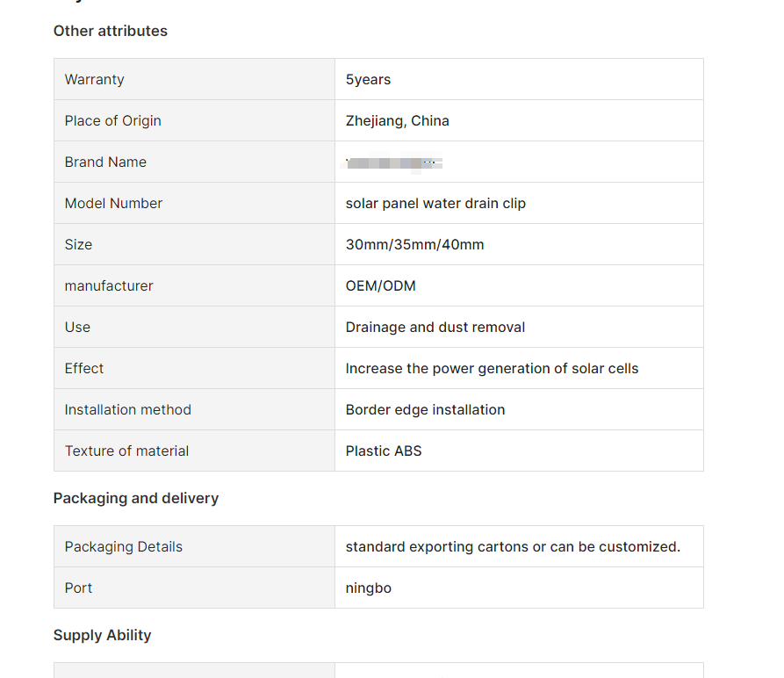
Task: Click the "Packaging and delivery" heading
Action: pos(136,498)
